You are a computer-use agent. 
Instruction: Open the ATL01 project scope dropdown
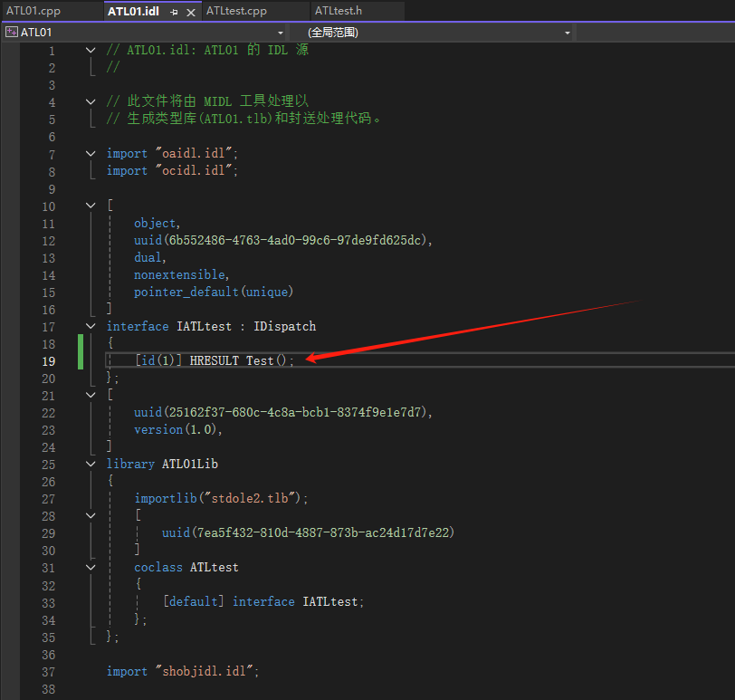click(x=281, y=33)
